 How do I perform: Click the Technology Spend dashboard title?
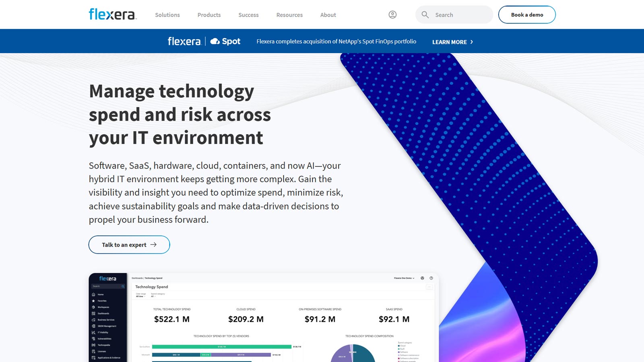pos(152,287)
